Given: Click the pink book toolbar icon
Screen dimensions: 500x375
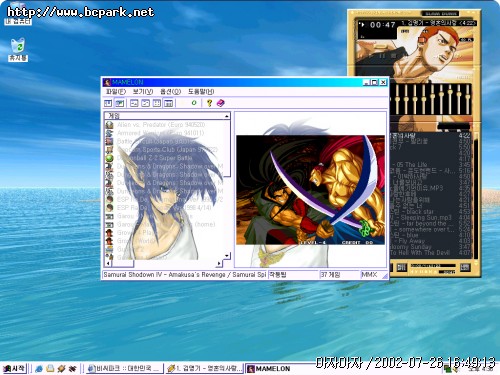Looking at the screenshot, I should pyautogui.click(x=221, y=103).
